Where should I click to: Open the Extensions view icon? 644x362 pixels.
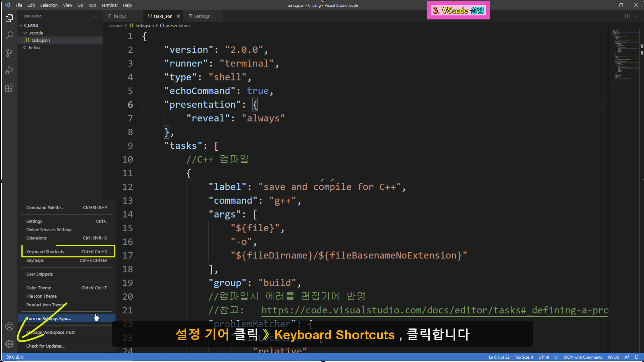9,88
